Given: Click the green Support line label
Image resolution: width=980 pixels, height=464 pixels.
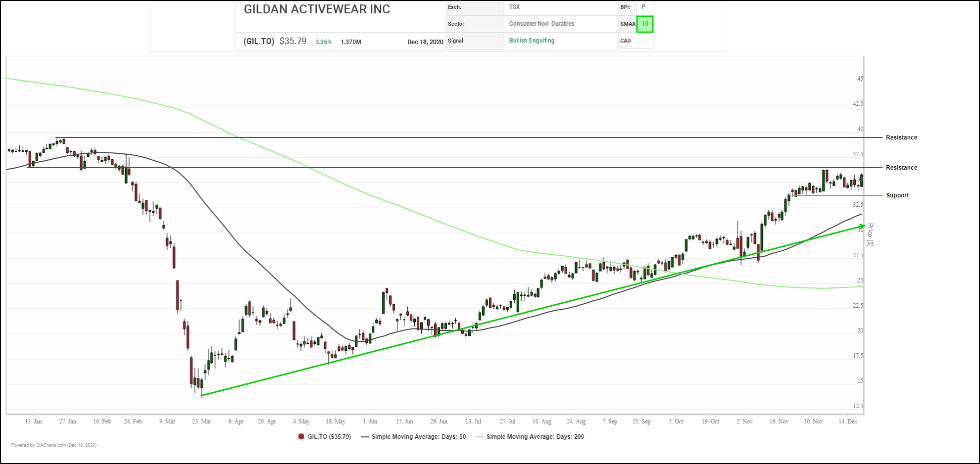Looking at the screenshot, I should [x=897, y=195].
